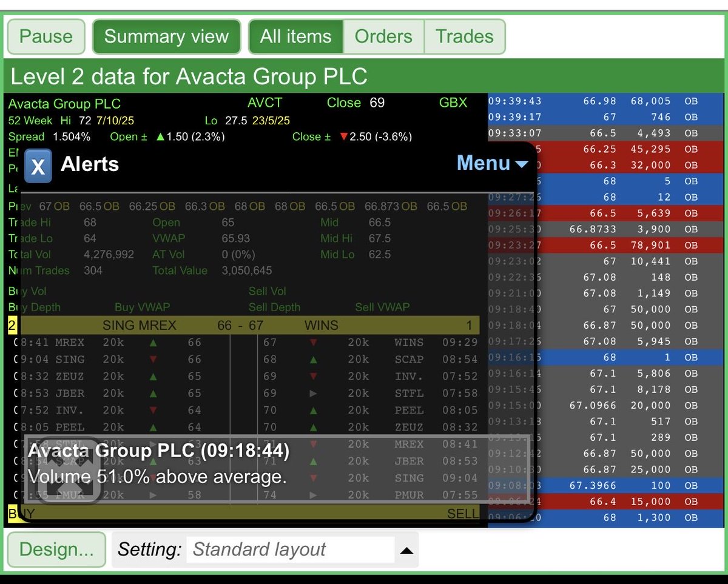Click the Design... button
Screen dimensions: 728x584
[x=56, y=549]
